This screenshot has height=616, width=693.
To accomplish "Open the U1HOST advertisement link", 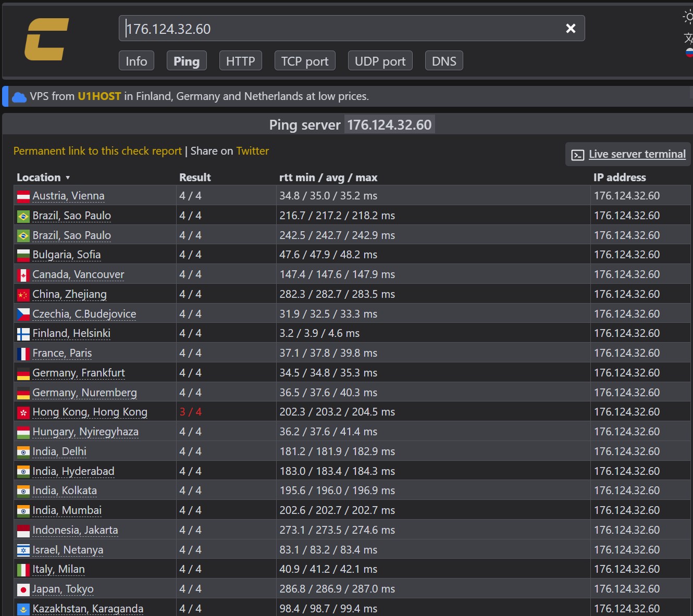I will (x=99, y=96).
